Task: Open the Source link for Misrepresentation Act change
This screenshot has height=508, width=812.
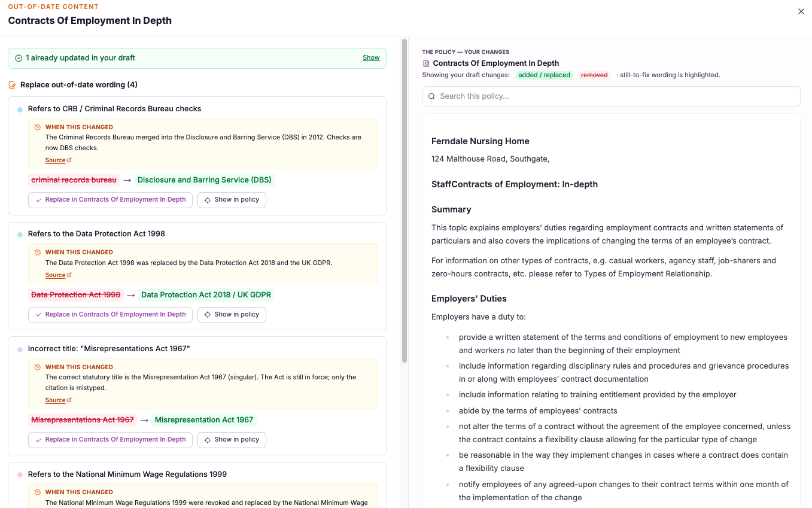Action: click(x=58, y=400)
